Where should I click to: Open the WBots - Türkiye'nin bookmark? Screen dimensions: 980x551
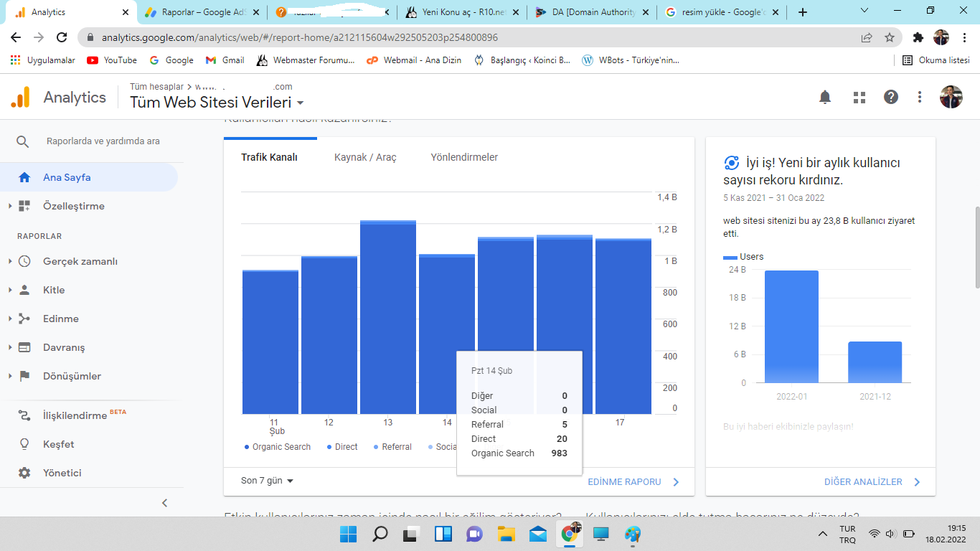tap(631, 60)
